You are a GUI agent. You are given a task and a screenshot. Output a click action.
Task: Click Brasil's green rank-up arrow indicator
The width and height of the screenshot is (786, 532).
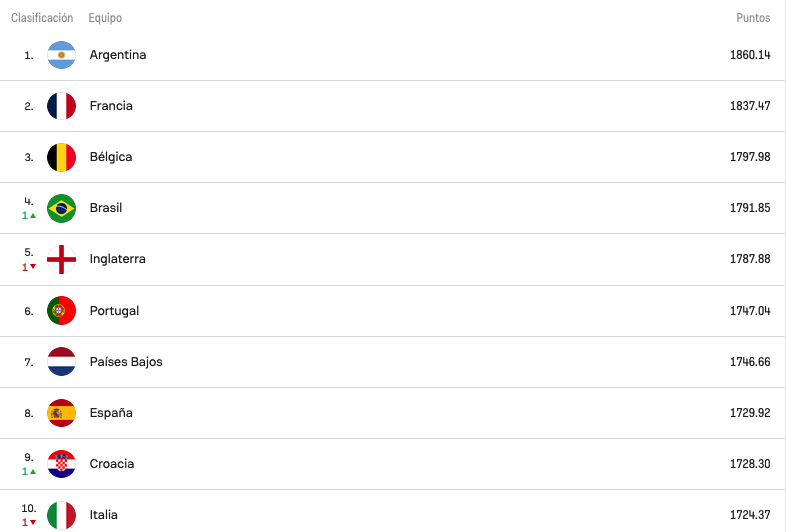click(33, 216)
